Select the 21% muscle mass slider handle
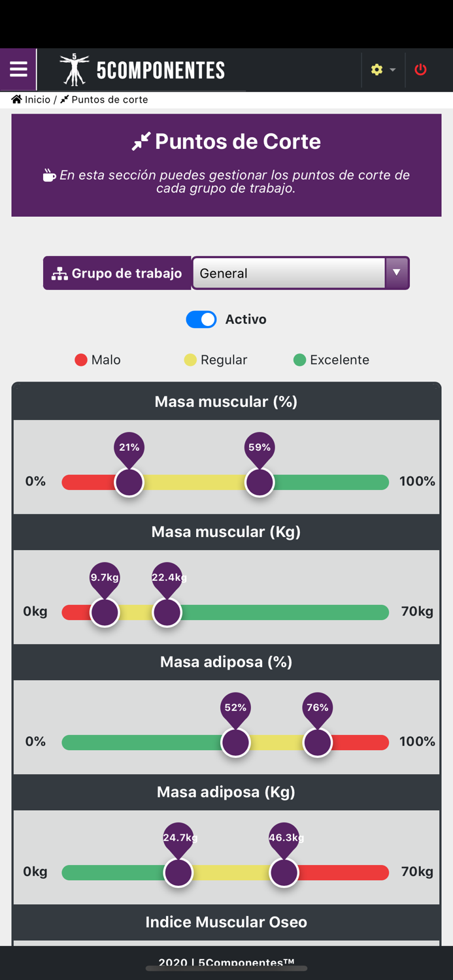This screenshot has width=453, height=980. coord(129,482)
